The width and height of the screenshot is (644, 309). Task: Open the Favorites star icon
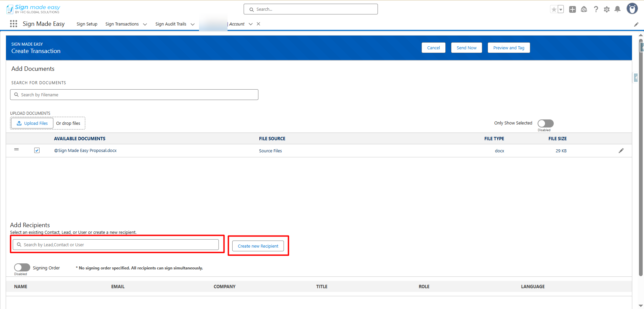coord(554,9)
